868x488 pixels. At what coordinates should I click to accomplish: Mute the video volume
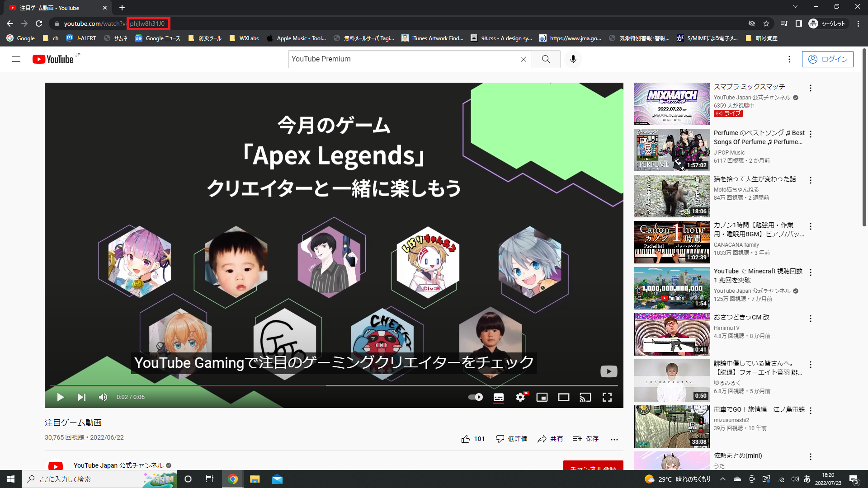point(103,397)
